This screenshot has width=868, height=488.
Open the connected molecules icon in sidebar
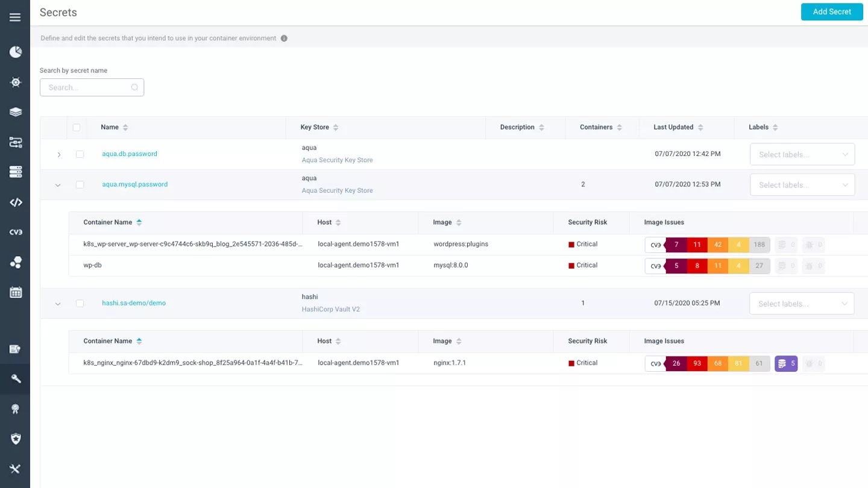[16, 263]
